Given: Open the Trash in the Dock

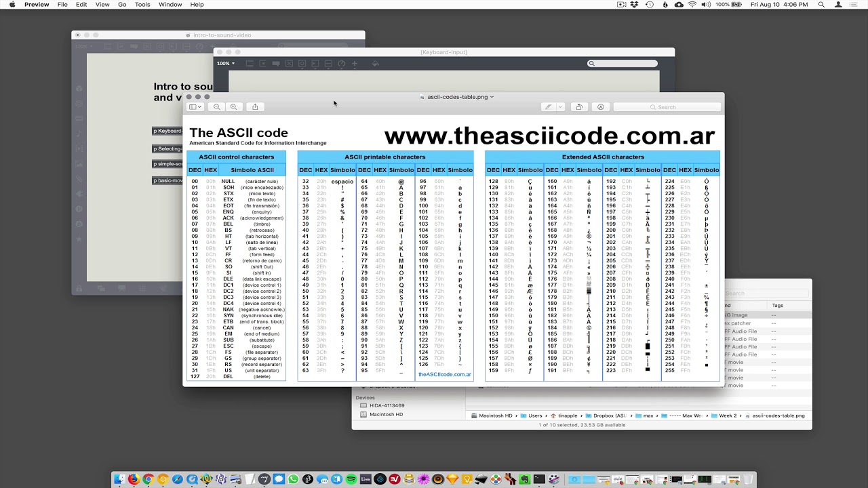Looking at the screenshot, I should [747, 479].
